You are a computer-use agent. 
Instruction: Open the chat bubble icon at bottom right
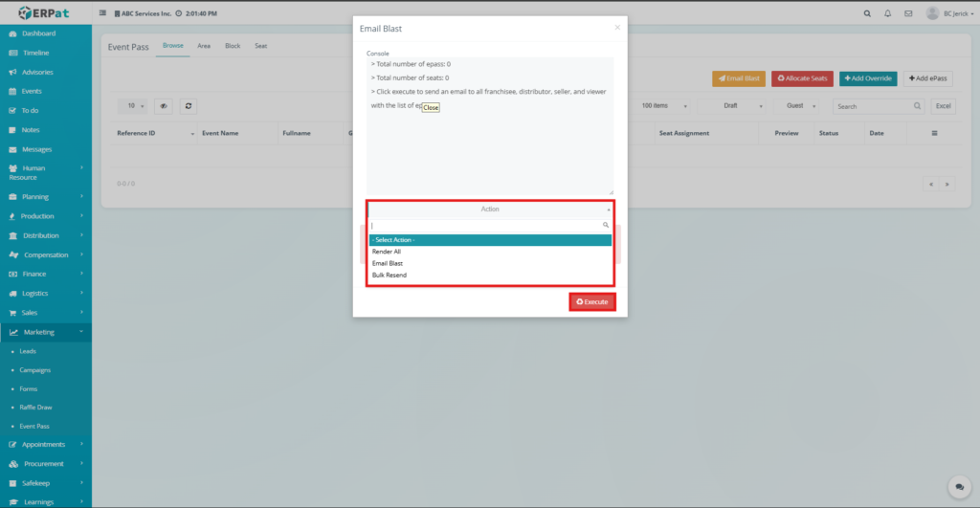tap(958, 487)
